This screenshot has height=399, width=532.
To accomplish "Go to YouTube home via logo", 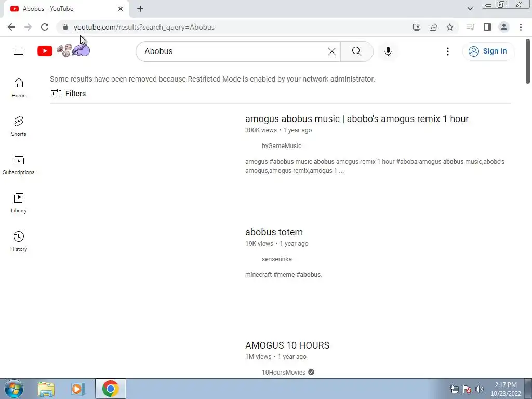I will pos(63,51).
